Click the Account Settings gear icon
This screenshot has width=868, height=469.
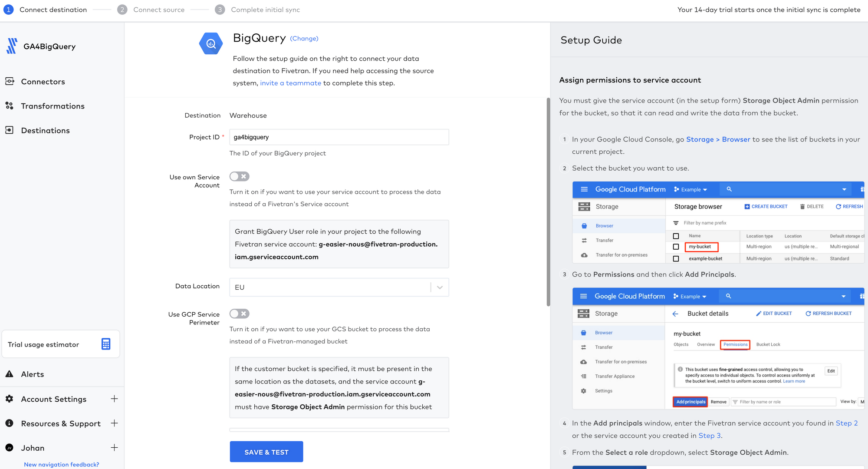point(10,399)
